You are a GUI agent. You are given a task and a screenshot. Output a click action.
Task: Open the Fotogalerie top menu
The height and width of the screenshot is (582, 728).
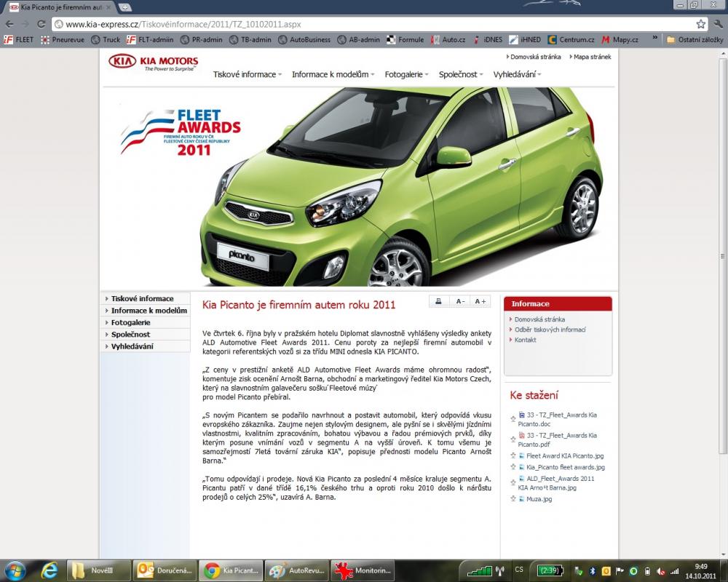(406, 74)
